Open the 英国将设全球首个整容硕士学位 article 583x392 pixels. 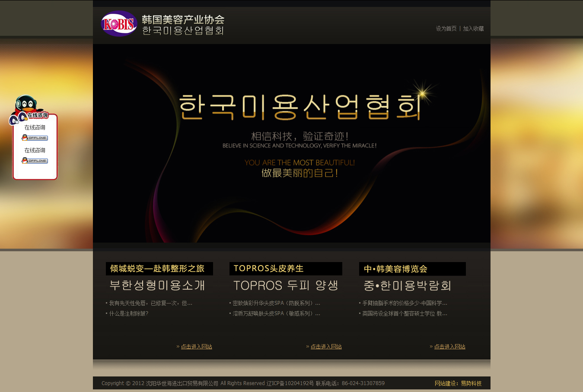[x=405, y=313]
